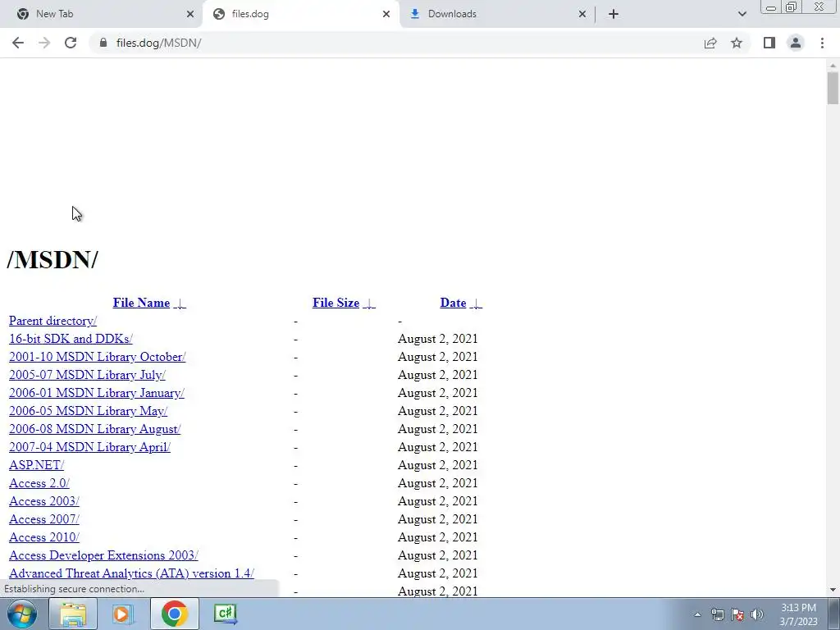The height and width of the screenshot is (630, 840).
Task: Switch to the Downloads tab
Action: 496,14
